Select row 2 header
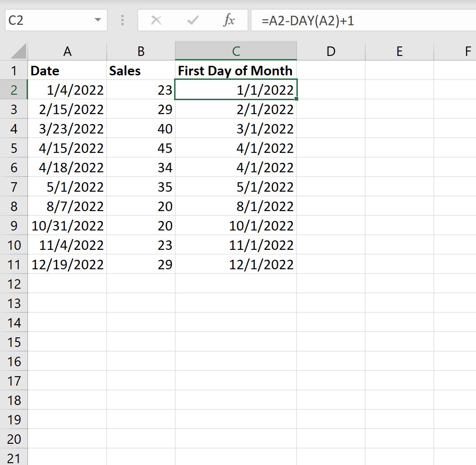Image resolution: width=476 pixels, height=465 pixels. click(14, 90)
